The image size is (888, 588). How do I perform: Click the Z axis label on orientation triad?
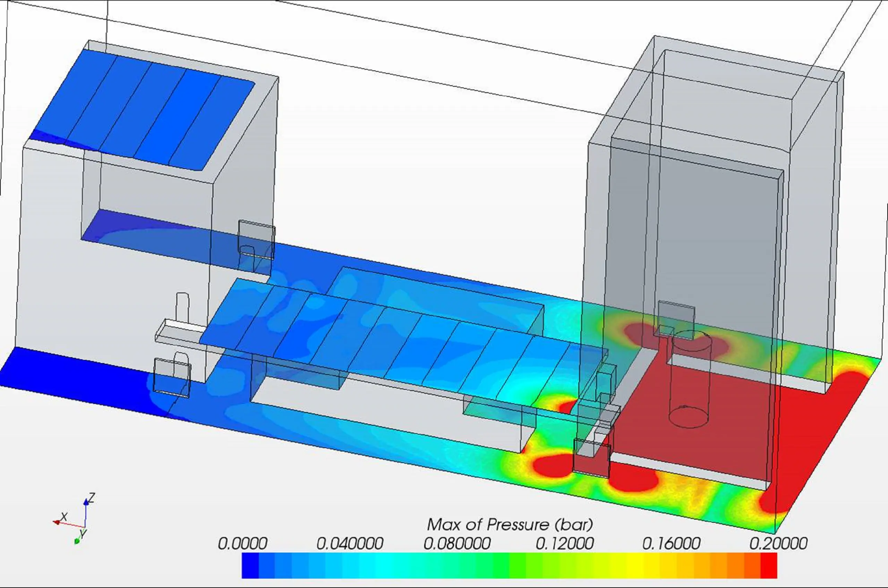pos(91,498)
